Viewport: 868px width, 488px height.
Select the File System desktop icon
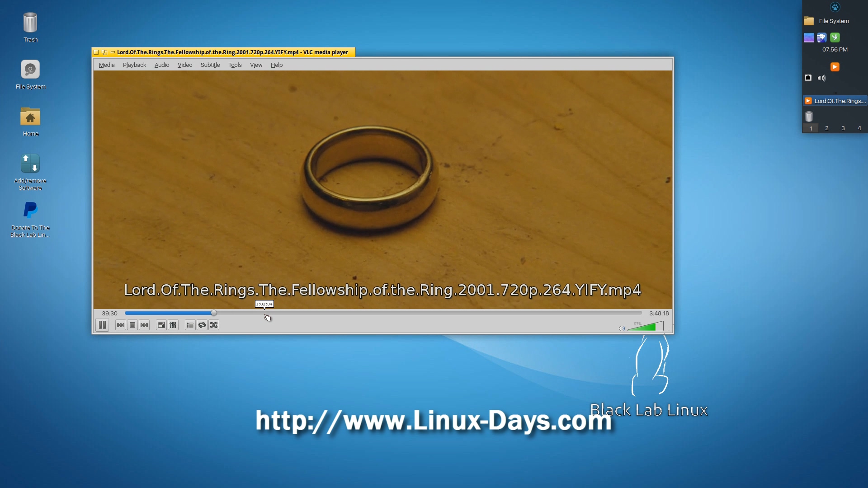coord(30,75)
